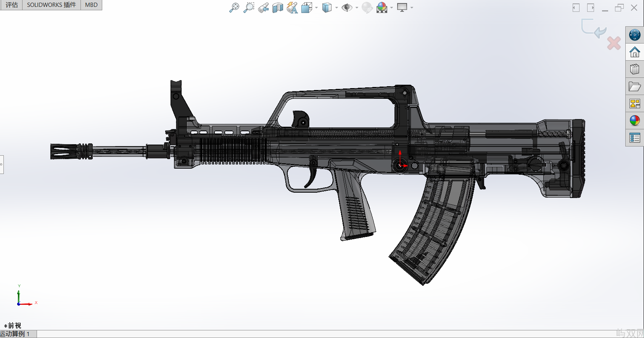This screenshot has height=338, width=644.
Task: Click the *前视 view name label
Action: 13,325
